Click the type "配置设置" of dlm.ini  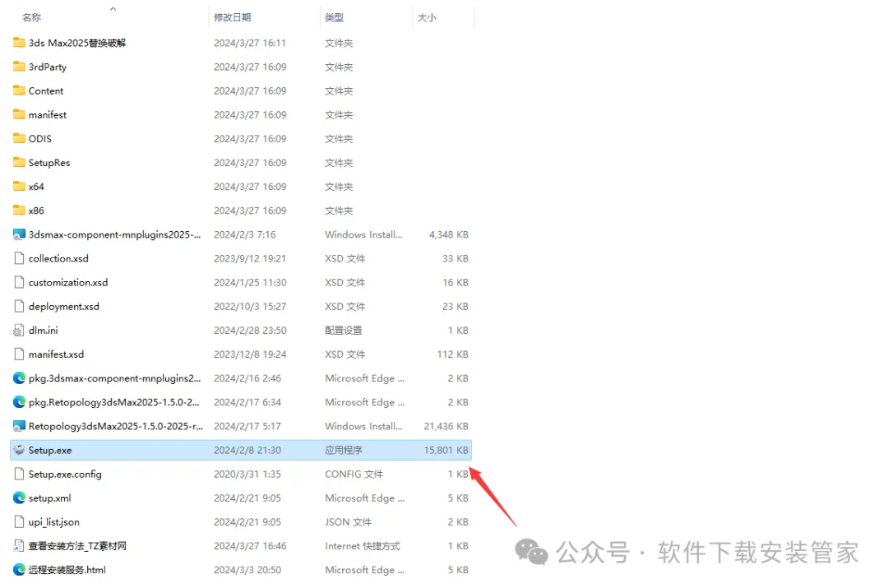[343, 331]
